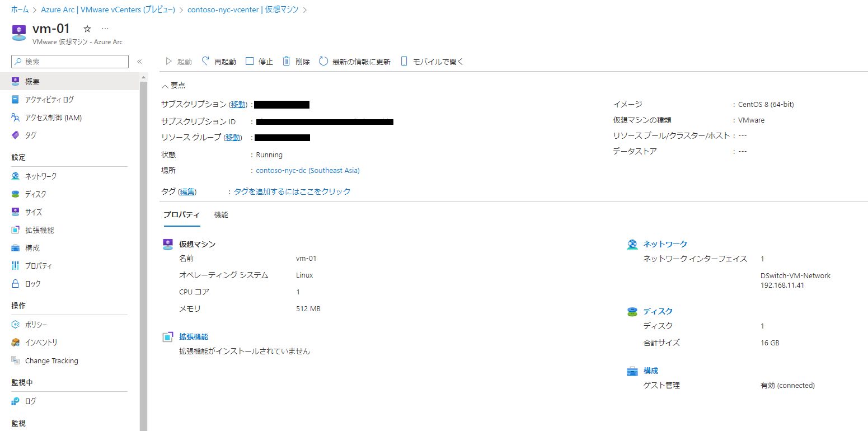Screen dimensions: 868x431
Task: Select the 停止 checkbox-style toolbar action
Action: click(x=259, y=61)
